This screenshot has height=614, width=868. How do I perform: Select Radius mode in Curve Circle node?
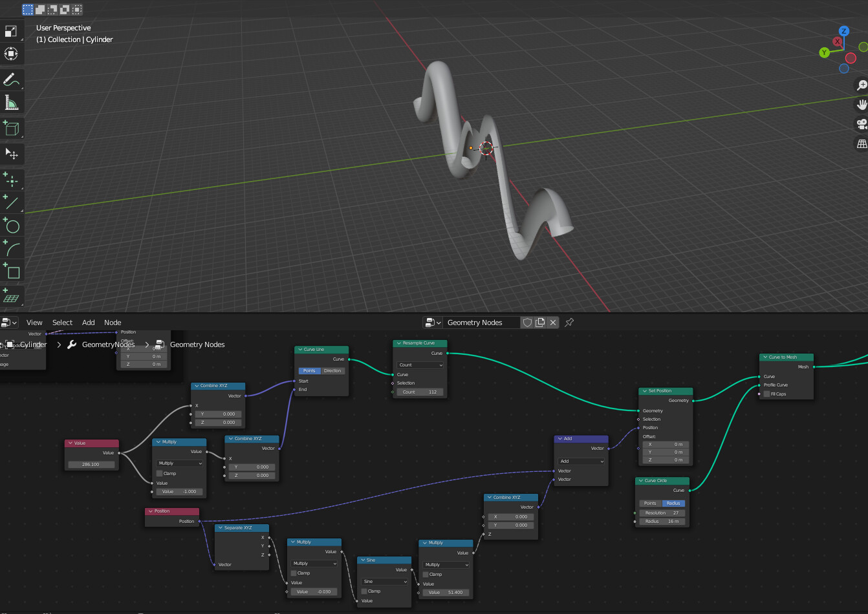673,503
